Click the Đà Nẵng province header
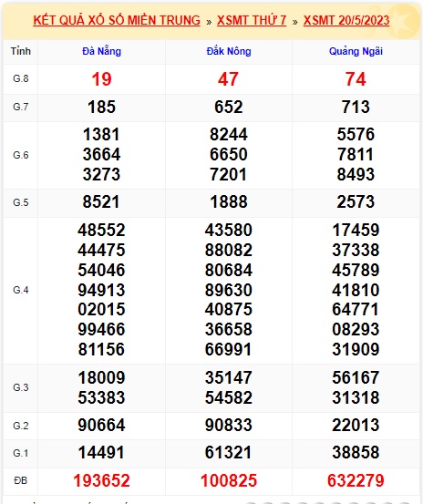This screenshot has width=423, height=504. [x=101, y=51]
